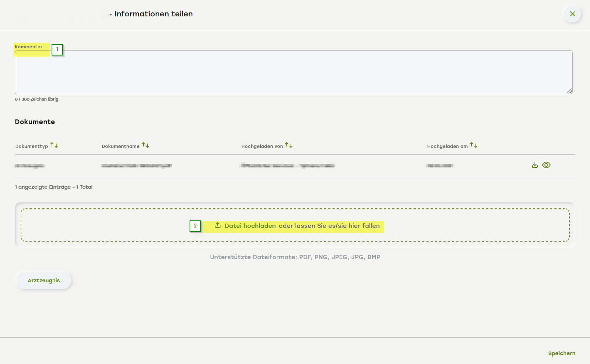The height and width of the screenshot is (364, 590).
Task: Select the blurred document name in row
Action: coord(136,166)
